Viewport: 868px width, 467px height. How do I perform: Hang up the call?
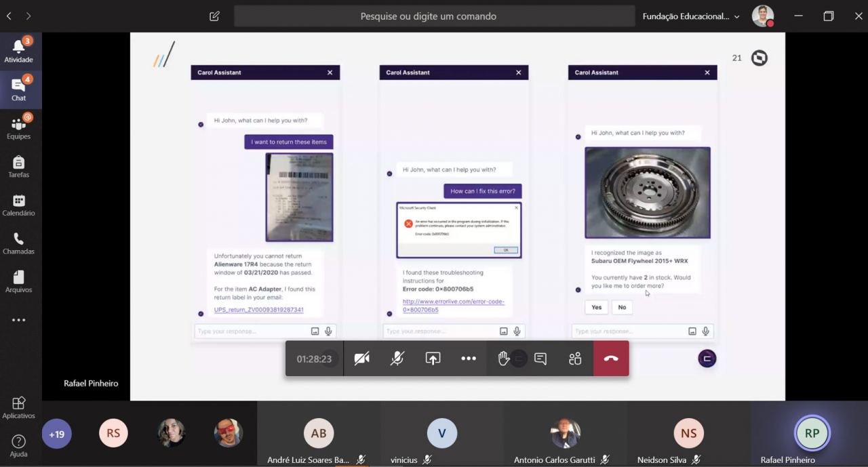611,359
